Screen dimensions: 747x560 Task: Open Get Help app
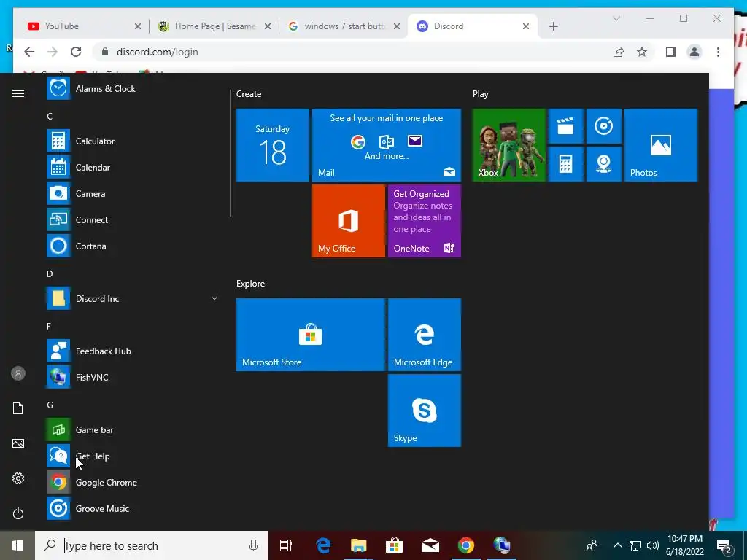point(133,456)
